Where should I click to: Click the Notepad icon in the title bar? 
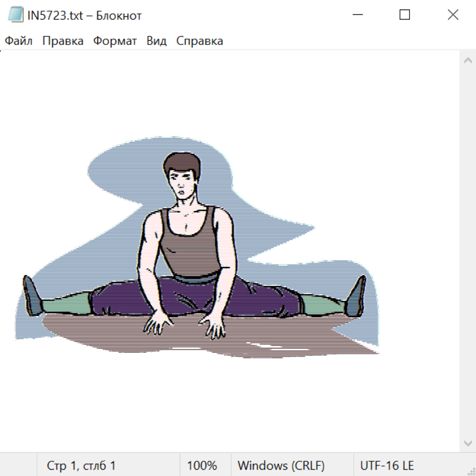[x=16, y=15]
